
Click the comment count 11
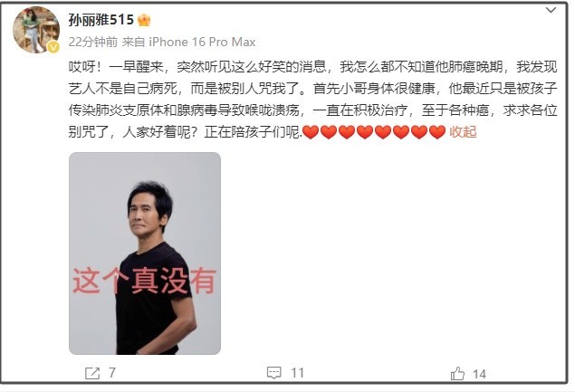point(297,373)
